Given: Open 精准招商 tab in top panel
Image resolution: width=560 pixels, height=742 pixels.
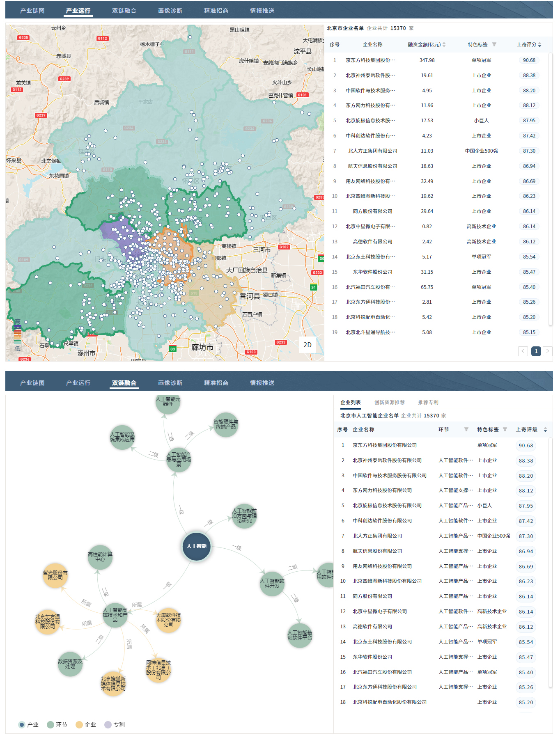Looking at the screenshot, I should (216, 11).
